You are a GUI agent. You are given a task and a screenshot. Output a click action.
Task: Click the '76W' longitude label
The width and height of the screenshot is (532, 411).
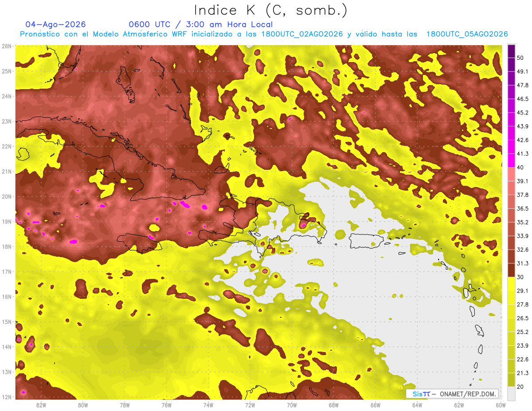[167, 405]
